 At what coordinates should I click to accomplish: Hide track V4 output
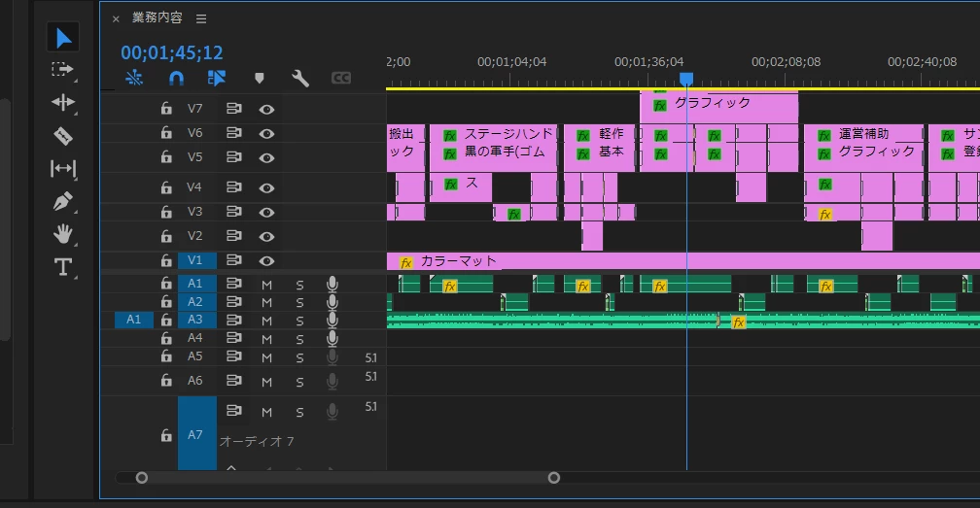click(x=266, y=187)
